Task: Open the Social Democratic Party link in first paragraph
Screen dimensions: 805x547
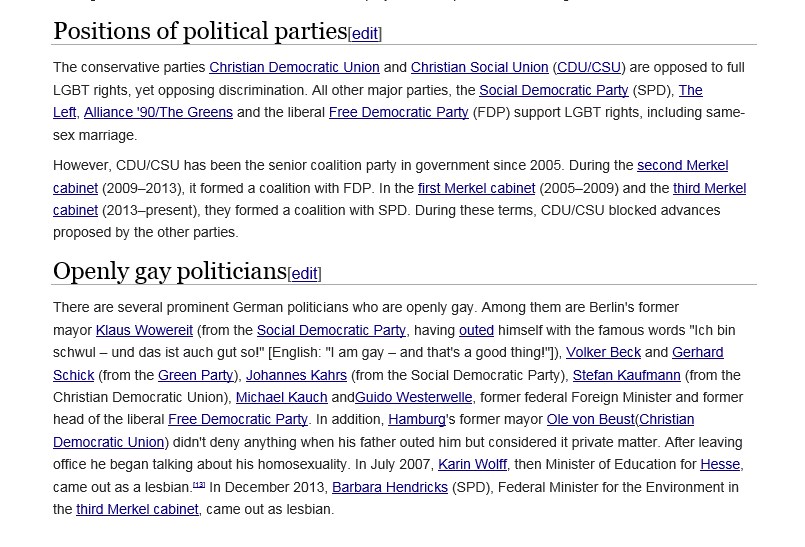Action: pos(568,90)
